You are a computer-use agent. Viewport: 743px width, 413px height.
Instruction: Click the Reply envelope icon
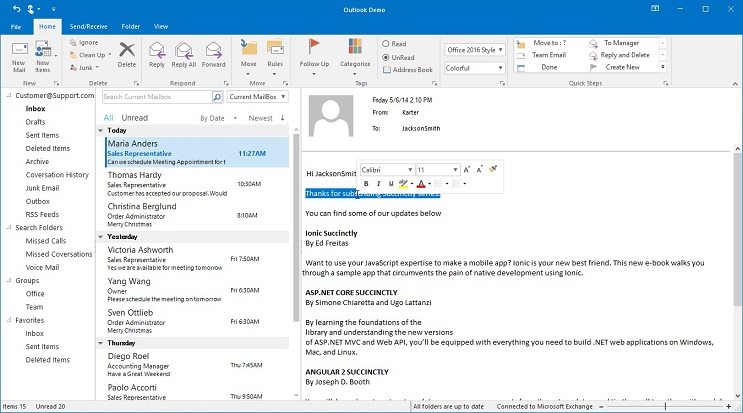point(157,50)
